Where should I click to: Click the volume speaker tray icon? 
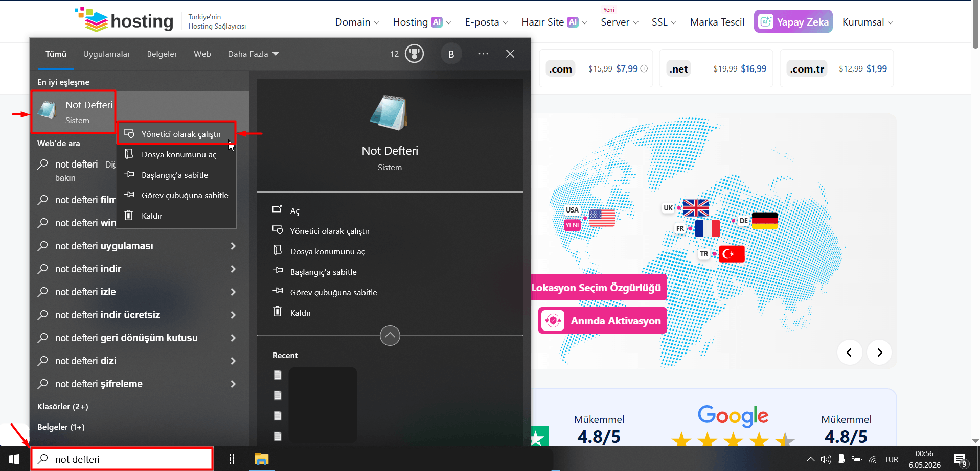[826, 459]
